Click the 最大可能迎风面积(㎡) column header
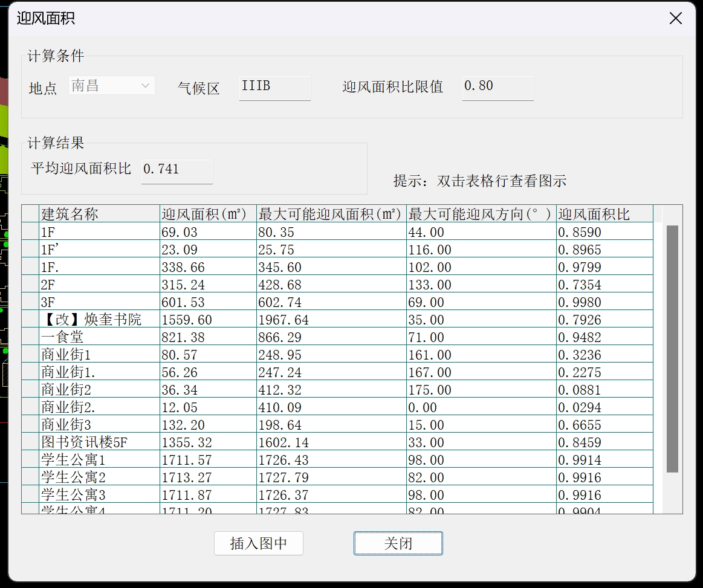The height and width of the screenshot is (588, 703). 331,214
